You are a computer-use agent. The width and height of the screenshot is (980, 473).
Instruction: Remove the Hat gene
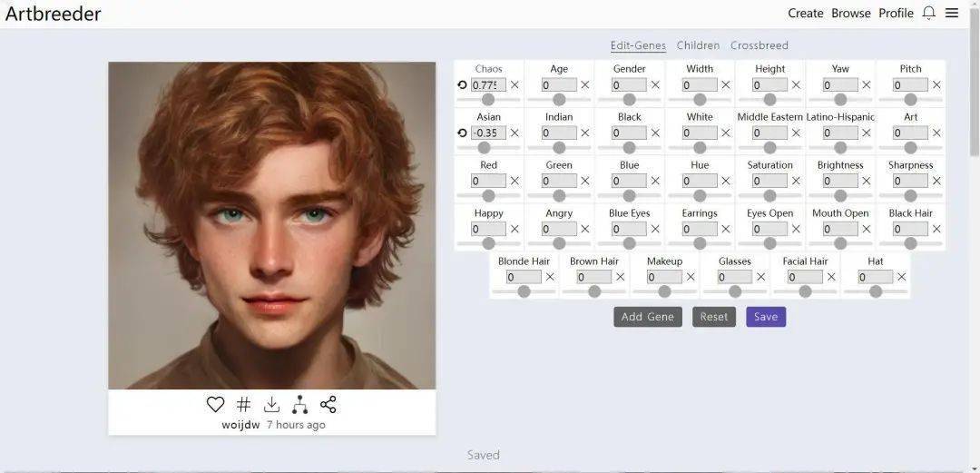click(x=901, y=277)
